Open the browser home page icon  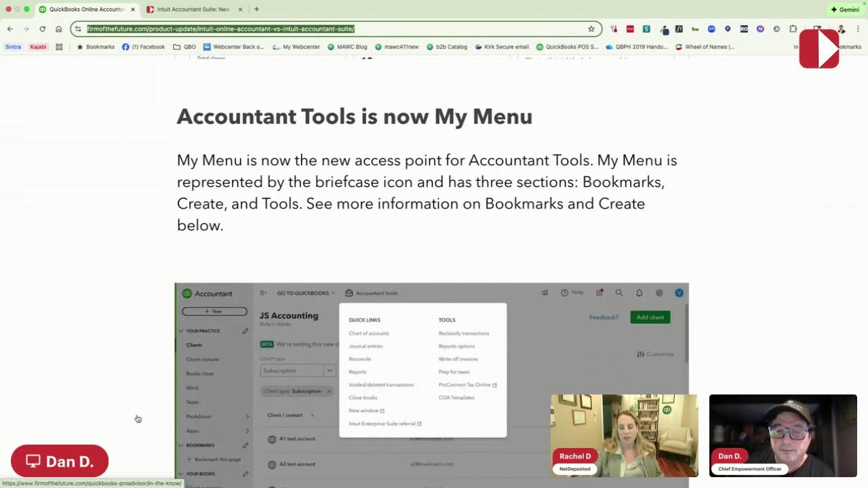point(58,29)
